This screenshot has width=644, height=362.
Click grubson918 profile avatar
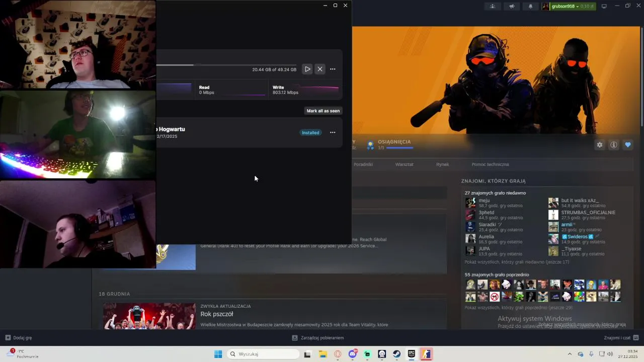point(546,6)
